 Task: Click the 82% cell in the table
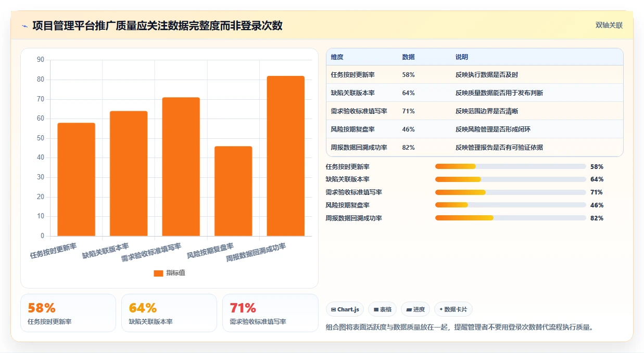pos(409,148)
